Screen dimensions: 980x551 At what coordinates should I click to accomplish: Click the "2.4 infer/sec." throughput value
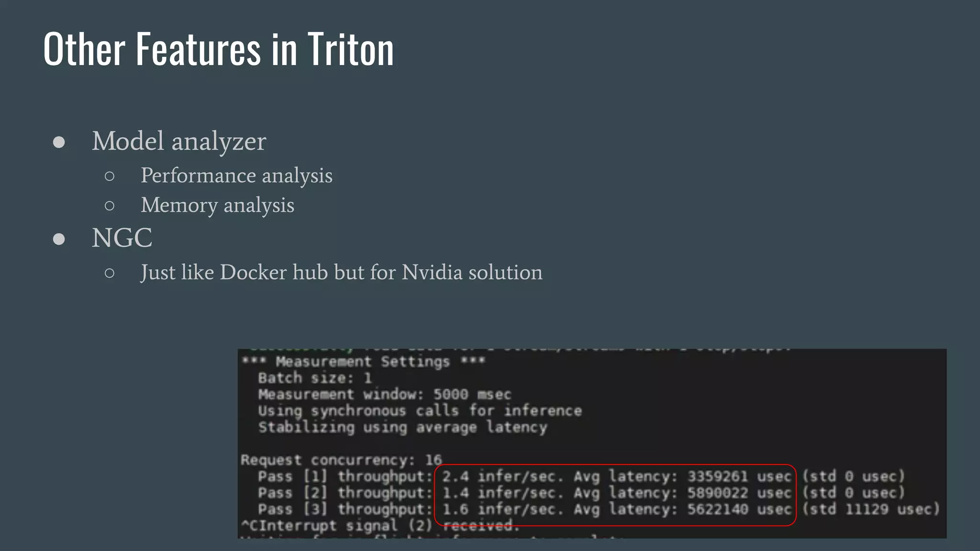[x=503, y=477]
